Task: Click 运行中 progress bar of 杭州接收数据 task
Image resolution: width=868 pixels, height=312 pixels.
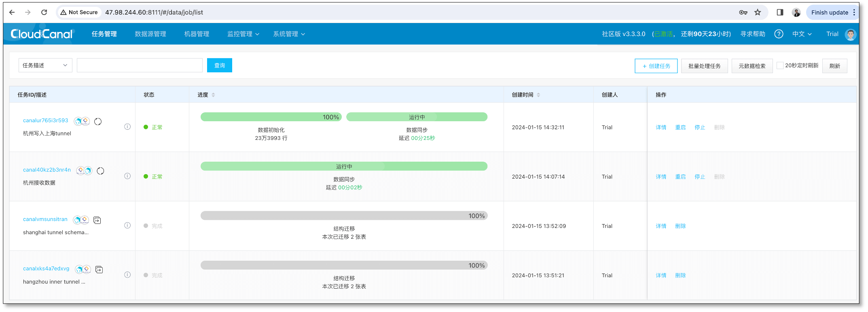Action: pos(344,166)
